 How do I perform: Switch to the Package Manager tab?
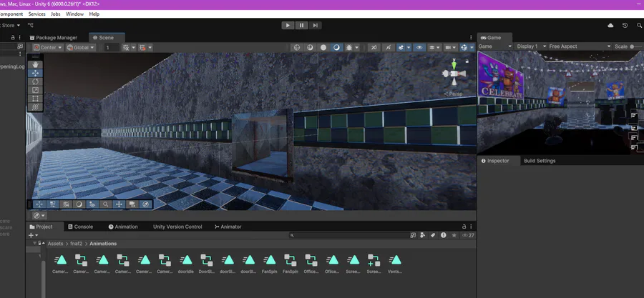click(53, 38)
